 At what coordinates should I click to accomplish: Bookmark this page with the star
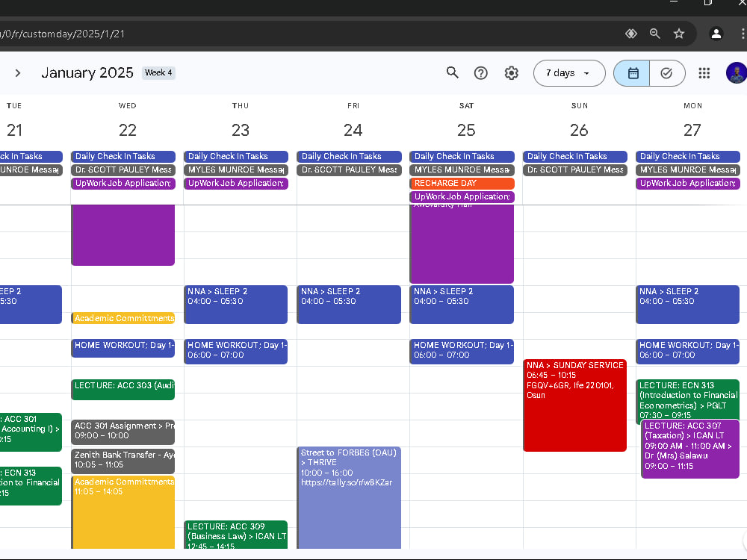point(679,34)
